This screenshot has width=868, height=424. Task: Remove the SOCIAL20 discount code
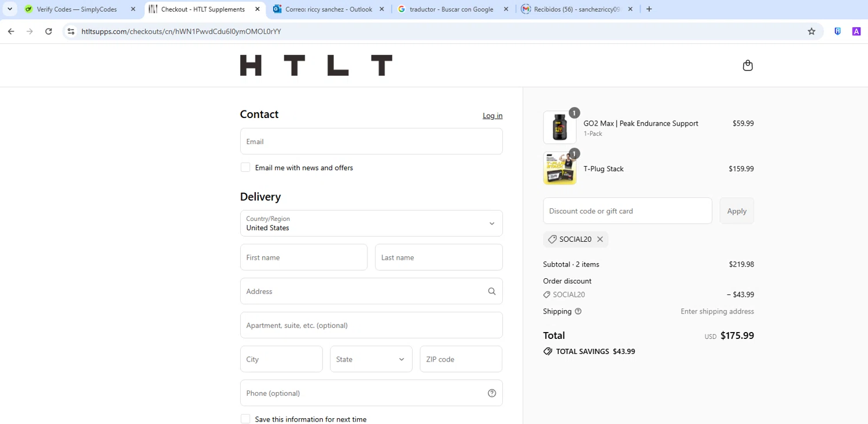[600, 239]
